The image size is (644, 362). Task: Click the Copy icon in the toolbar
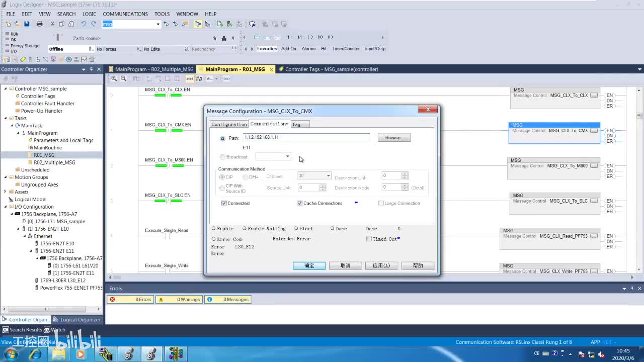pos(61,24)
